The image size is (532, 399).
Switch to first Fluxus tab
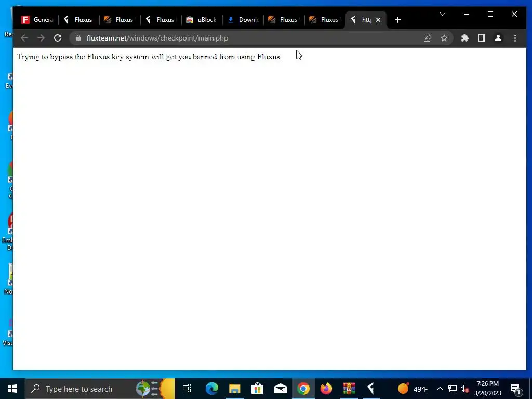pyautogui.click(x=79, y=20)
